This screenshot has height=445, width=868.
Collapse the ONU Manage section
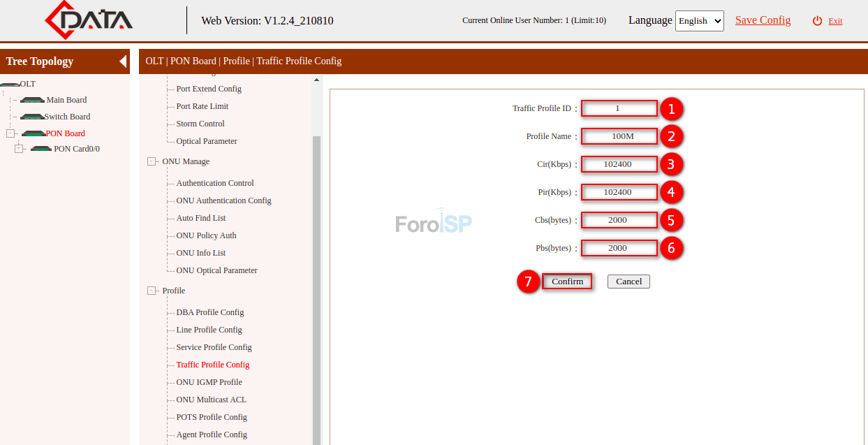pos(152,161)
